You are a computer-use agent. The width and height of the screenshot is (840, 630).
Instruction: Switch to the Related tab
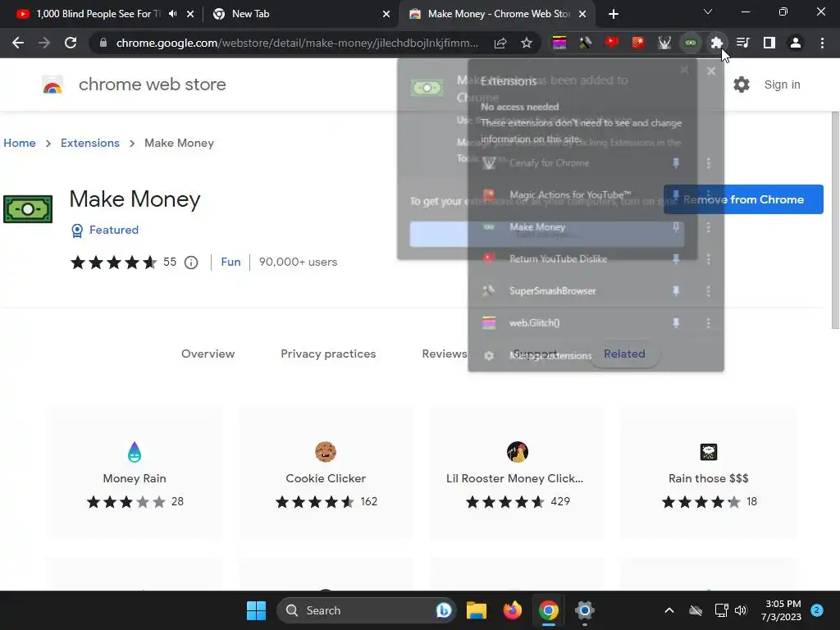624,354
